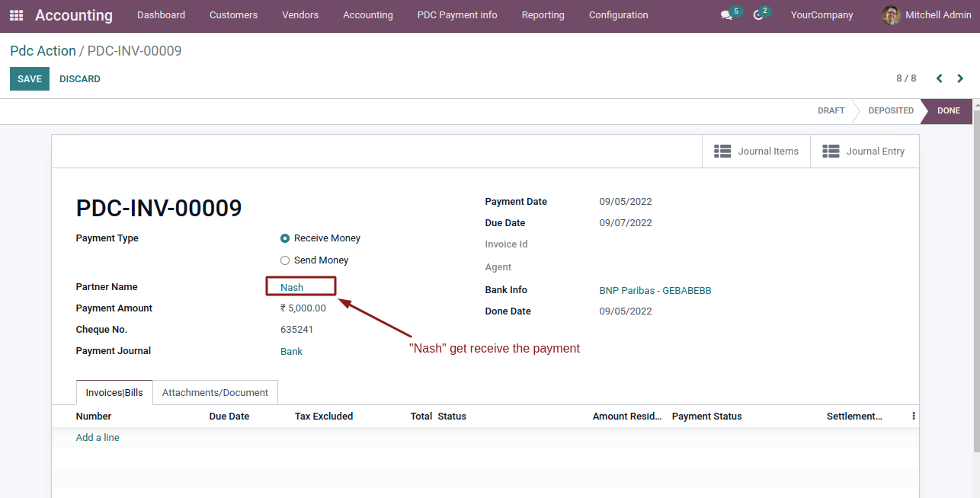Click the Invoice Id field
The image size is (980, 498).
[506, 244]
